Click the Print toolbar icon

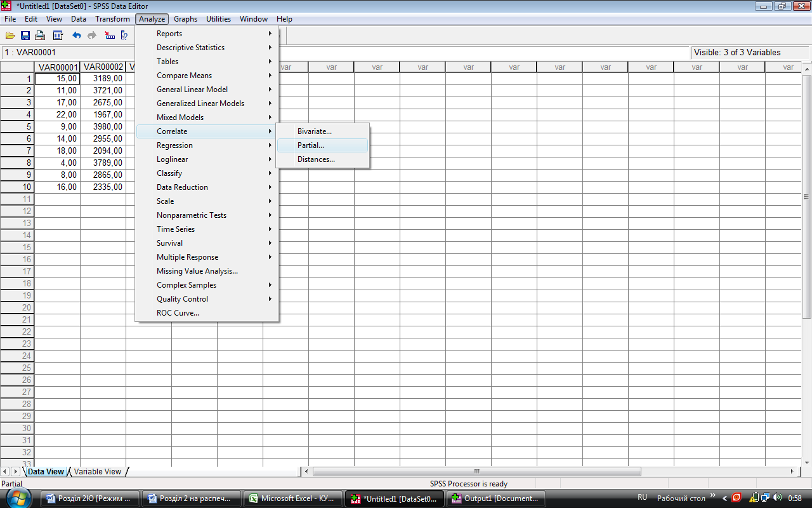click(40, 36)
